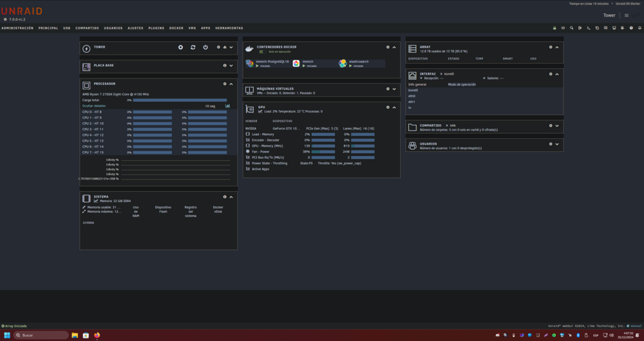Image resolution: width=644 pixels, height=341 pixels.
Task: Open the file manager icon in the top toolbar
Action: click(x=597, y=28)
